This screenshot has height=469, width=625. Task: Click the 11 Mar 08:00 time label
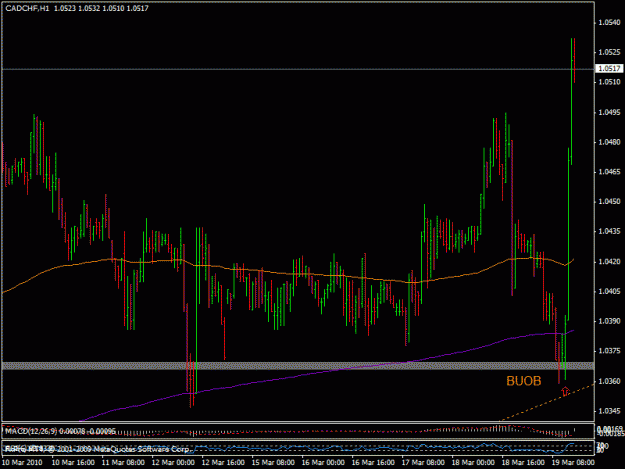pyautogui.click(x=123, y=463)
